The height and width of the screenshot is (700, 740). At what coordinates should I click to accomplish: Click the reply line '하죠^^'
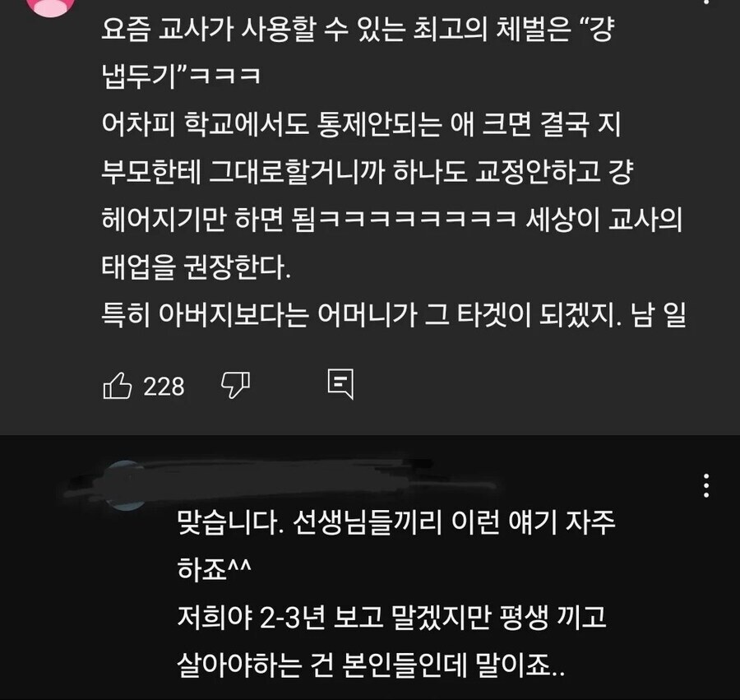pyautogui.click(x=215, y=569)
